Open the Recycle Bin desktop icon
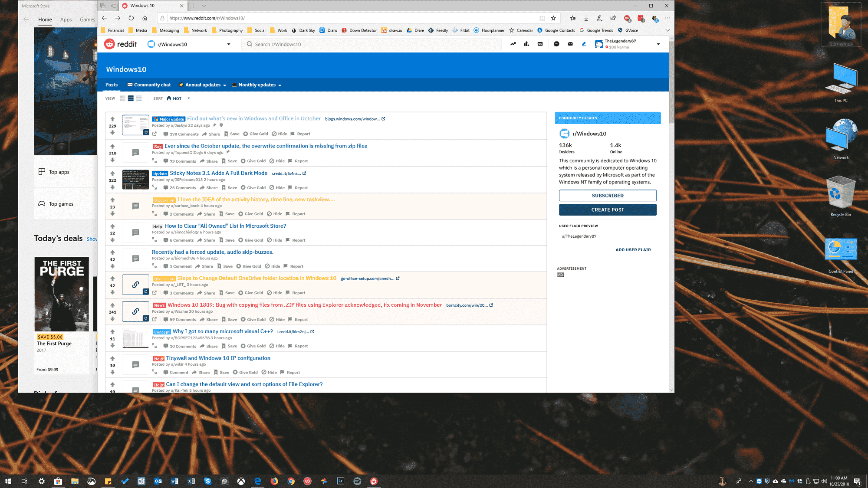The width and height of the screenshot is (868, 488). point(841,196)
